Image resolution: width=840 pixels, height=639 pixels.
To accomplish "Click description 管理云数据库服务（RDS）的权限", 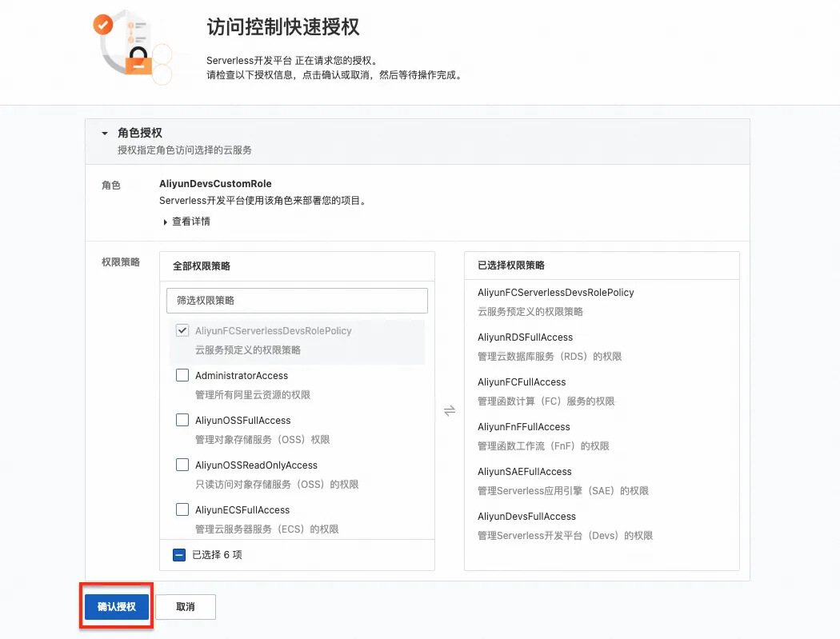I will [550, 356].
